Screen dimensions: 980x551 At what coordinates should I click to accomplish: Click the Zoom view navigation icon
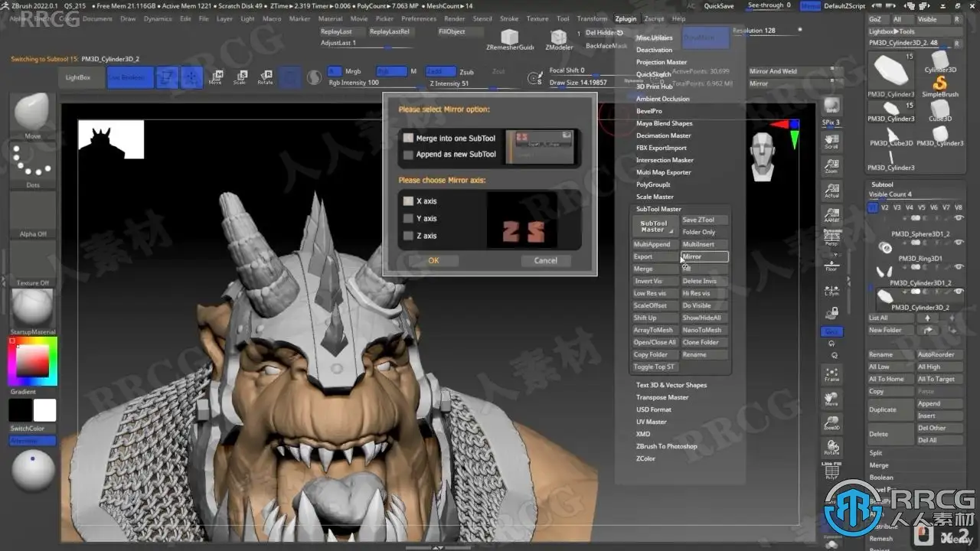click(x=831, y=166)
